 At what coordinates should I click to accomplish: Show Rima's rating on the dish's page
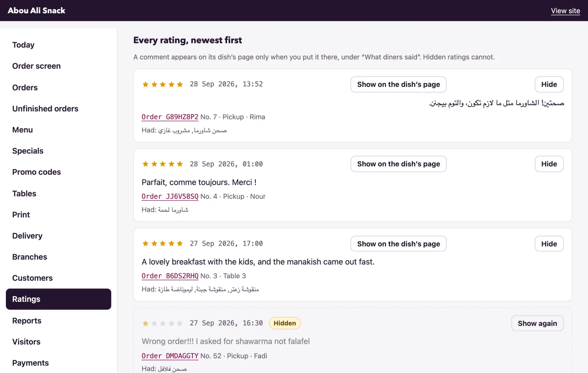398,84
